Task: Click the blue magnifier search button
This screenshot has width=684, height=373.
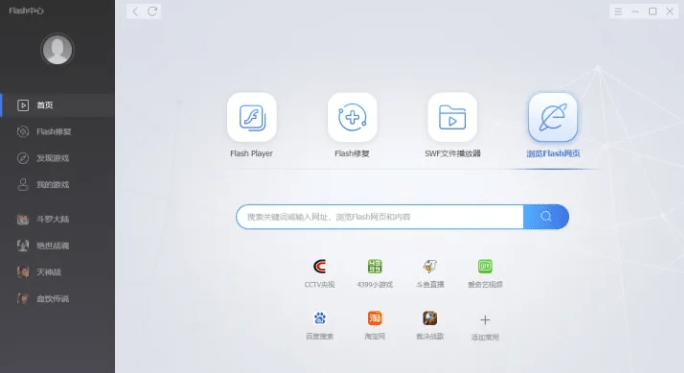Action: pos(546,217)
